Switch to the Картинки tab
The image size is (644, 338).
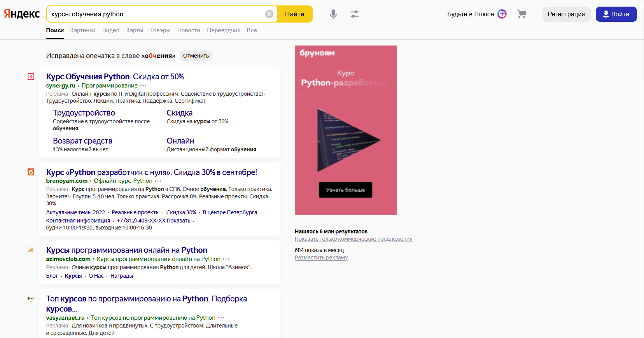(82, 30)
